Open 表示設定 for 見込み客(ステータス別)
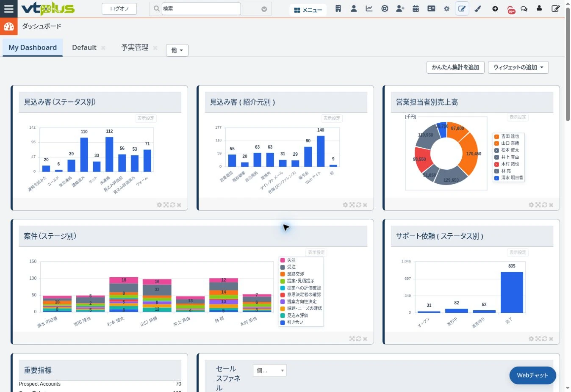 tap(146, 119)
